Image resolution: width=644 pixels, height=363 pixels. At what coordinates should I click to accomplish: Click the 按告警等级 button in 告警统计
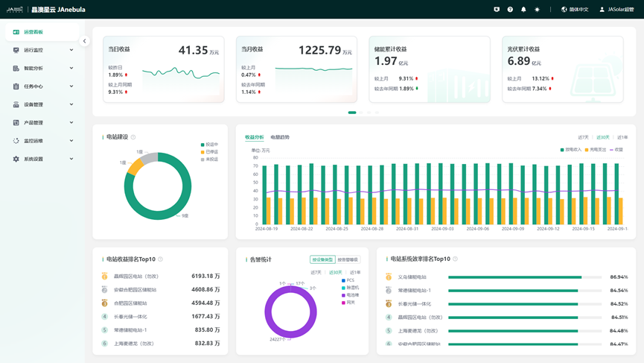pos(348,259)
